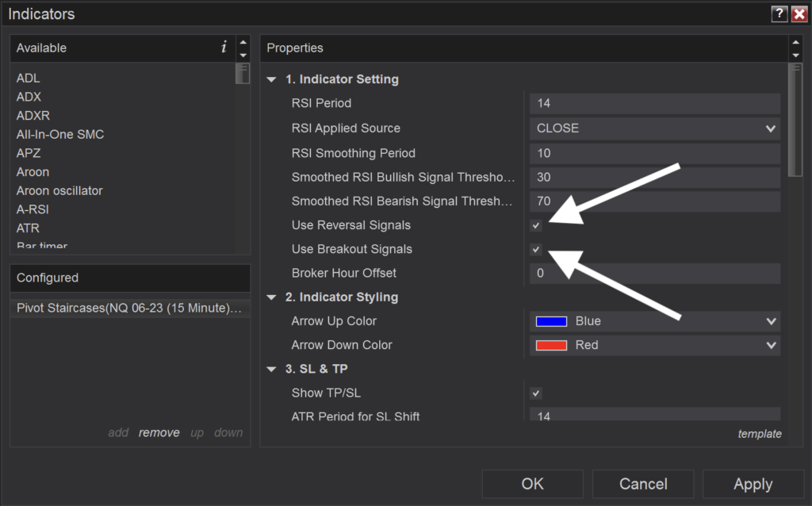Close the Indicators dialog window

(x=799, y=14)
